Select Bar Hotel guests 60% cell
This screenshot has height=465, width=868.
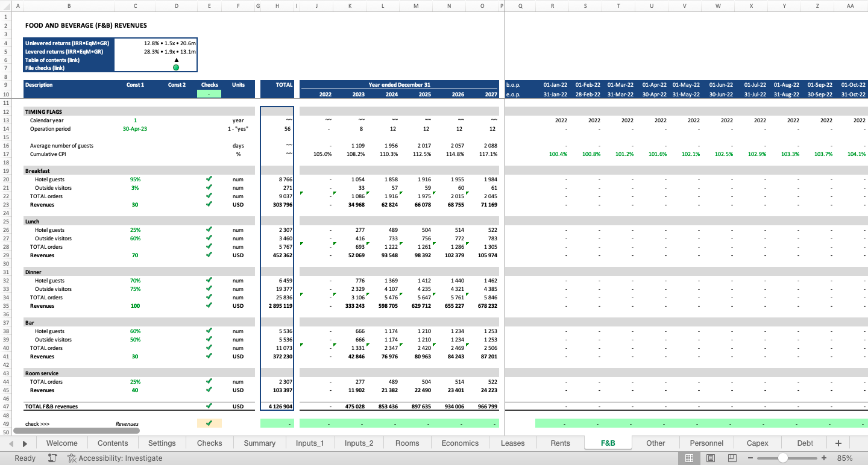coord(135,331)
